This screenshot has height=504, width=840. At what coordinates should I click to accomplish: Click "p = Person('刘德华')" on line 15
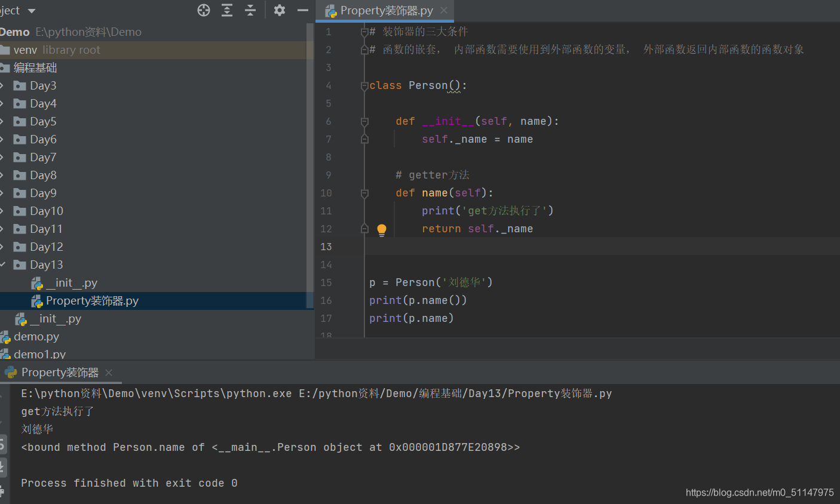coord(431,283)
